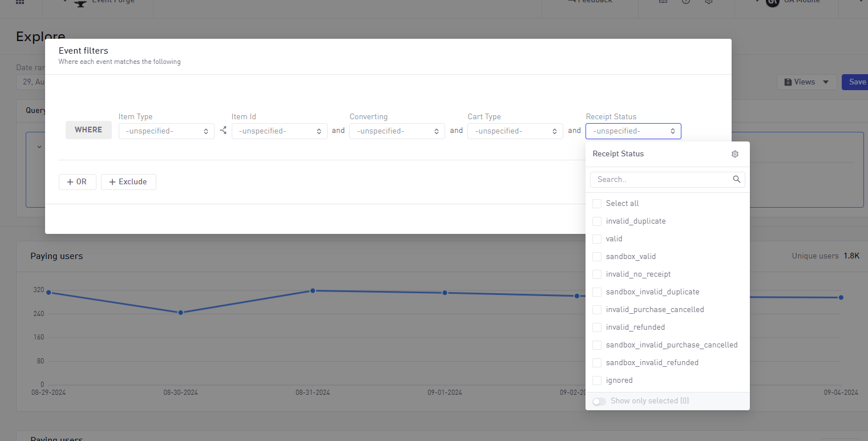The width and height of the screenshot is (868, 441).
Task: Click the magnifier icon in search box
Action: click(x=737, y=179)
